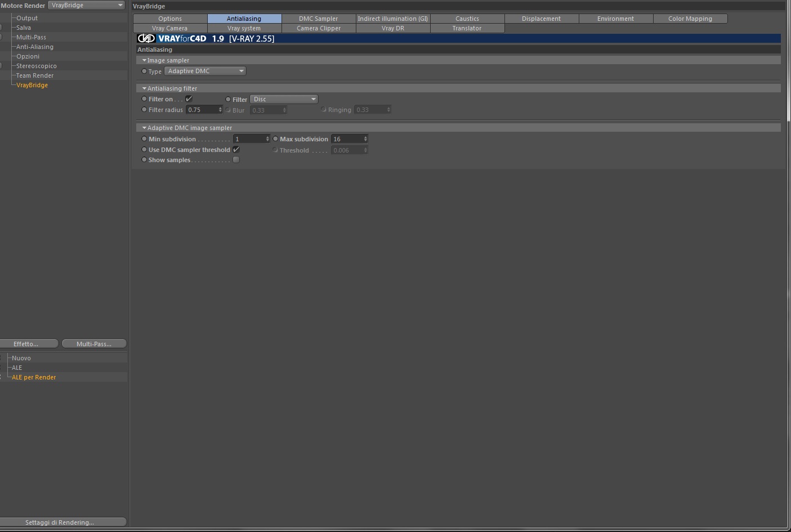Switch to the Antialiasing tab
The image size is (791, 532).
pos(244,19)
